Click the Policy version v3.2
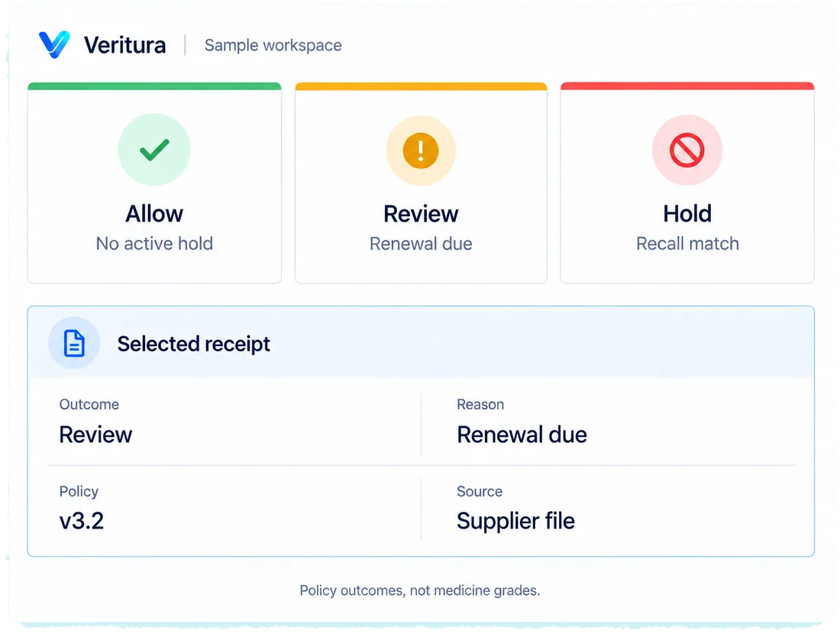 (82, 521)
